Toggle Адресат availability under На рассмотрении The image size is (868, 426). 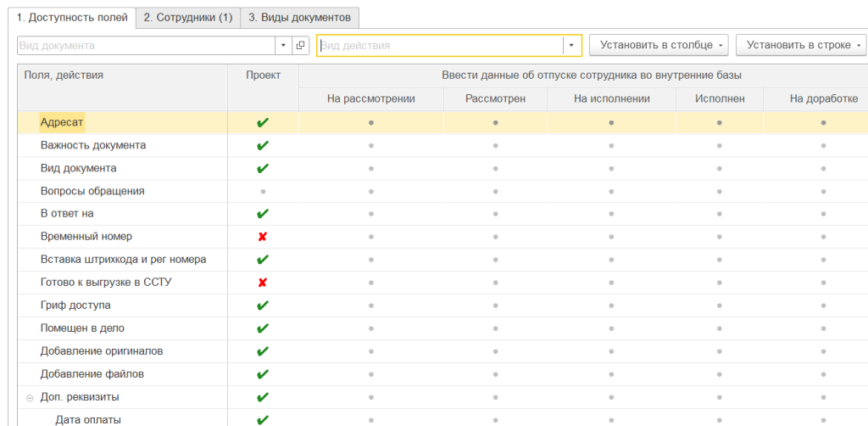(371, 123)
